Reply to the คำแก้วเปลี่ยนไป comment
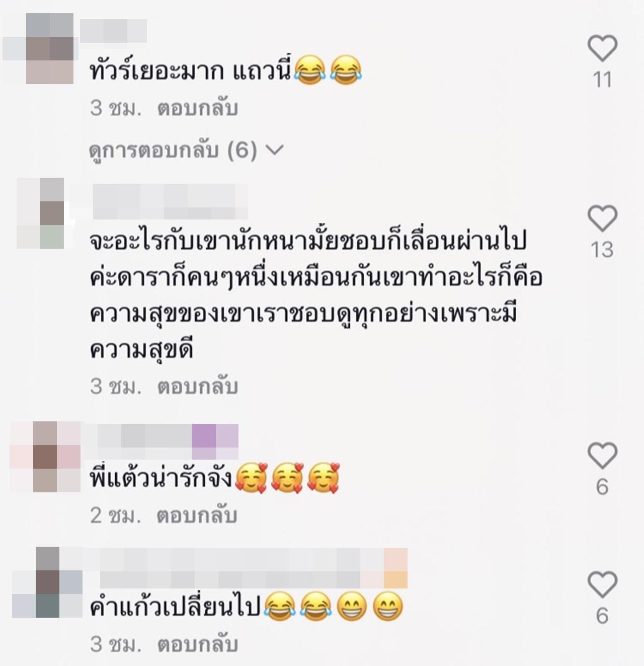 pyautogui.click(x=197, y=645)
